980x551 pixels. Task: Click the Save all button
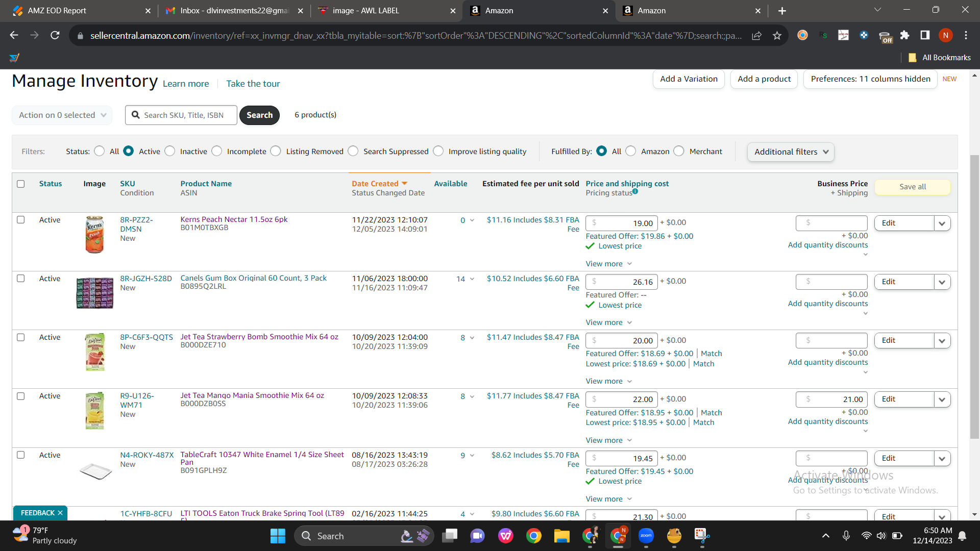coord(913,187)
